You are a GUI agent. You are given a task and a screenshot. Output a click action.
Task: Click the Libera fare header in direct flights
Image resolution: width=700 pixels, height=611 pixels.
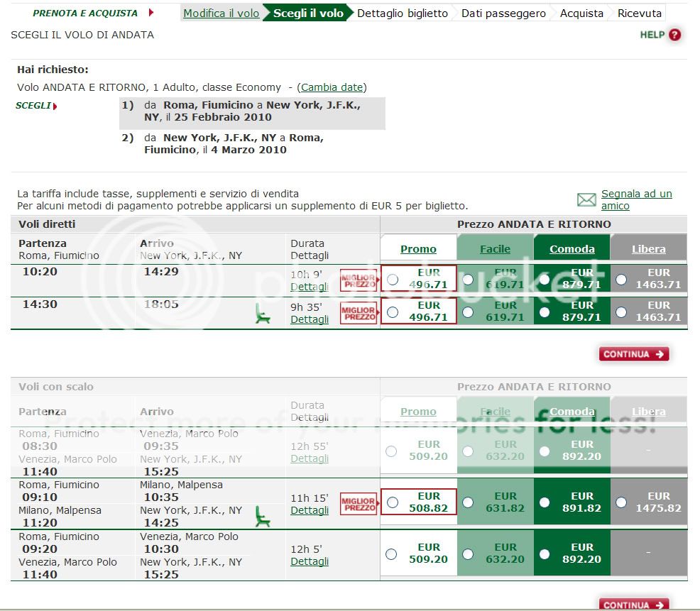(x=648, y=248)
